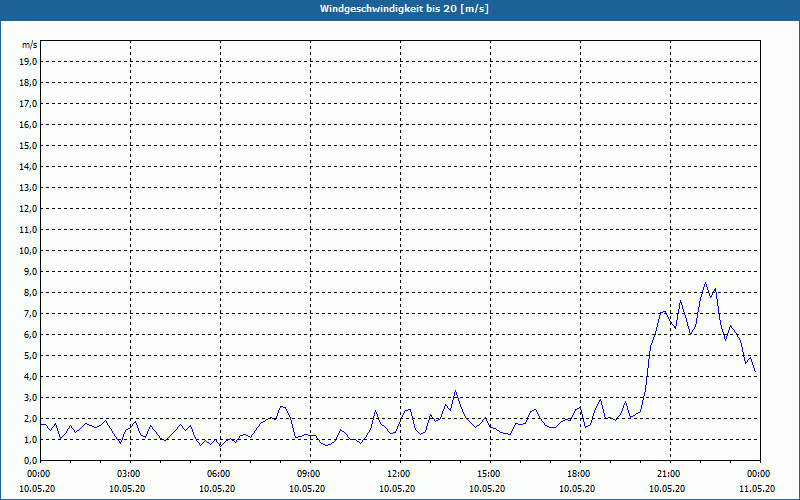The image size is (800, 500).
Task: Click the 8,0 y-axis label
Action: (30, 292)
